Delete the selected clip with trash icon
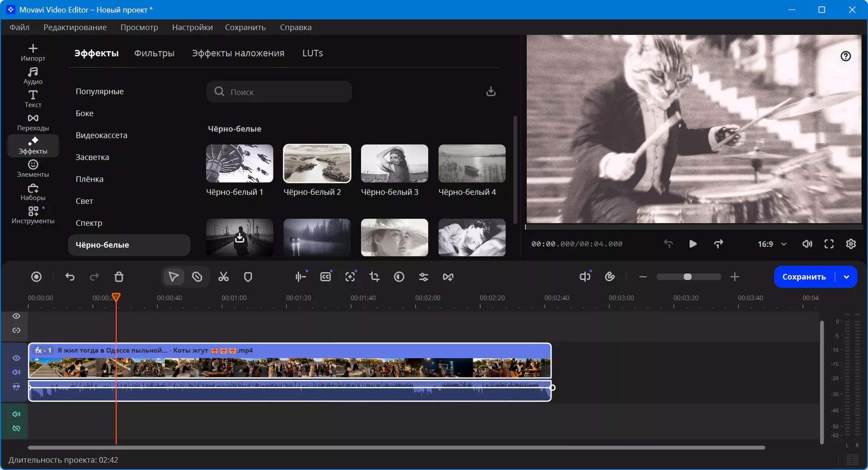 pos(119,277)
